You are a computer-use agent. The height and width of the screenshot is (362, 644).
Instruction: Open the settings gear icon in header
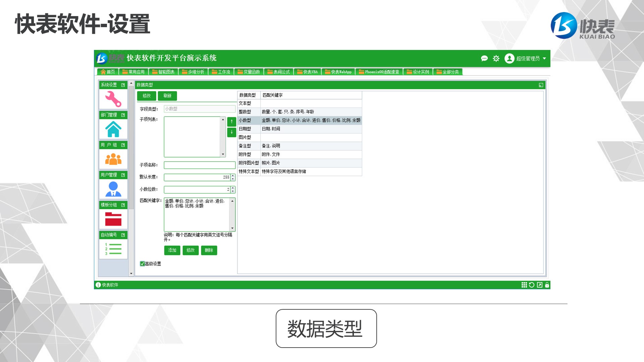pyautogui.click(x=496, y=59)
